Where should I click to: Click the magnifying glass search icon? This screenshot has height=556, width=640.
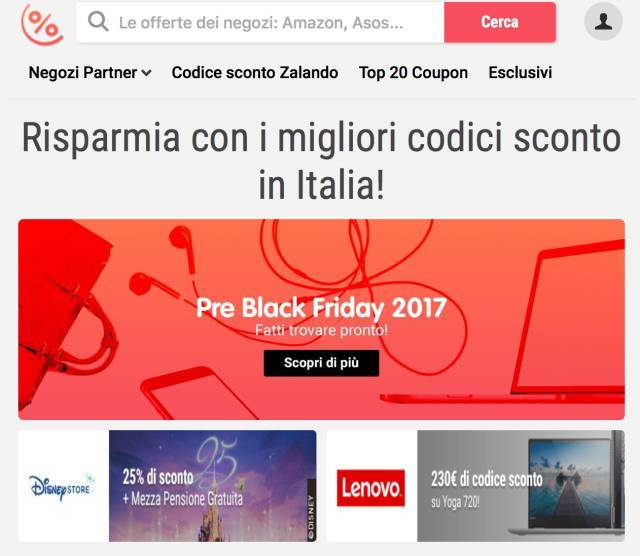click(98, 21)
